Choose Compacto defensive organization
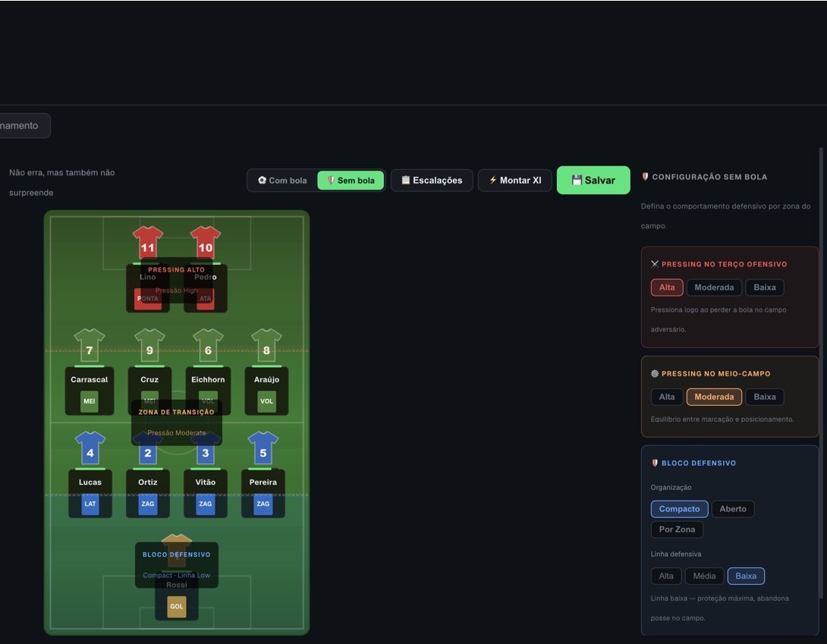This screenshot has width=827, height=644. (x=679, y=509)
